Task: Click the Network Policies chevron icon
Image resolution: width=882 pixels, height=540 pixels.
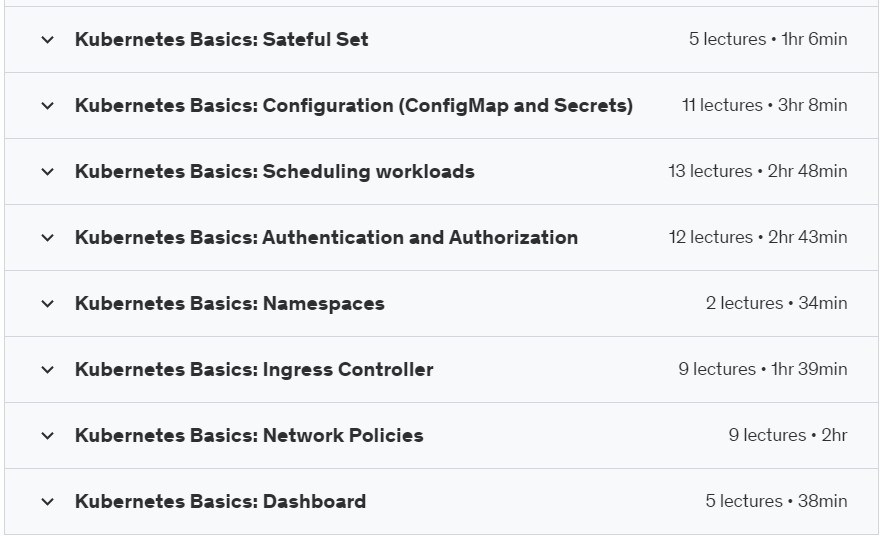Action: point(48,436)
